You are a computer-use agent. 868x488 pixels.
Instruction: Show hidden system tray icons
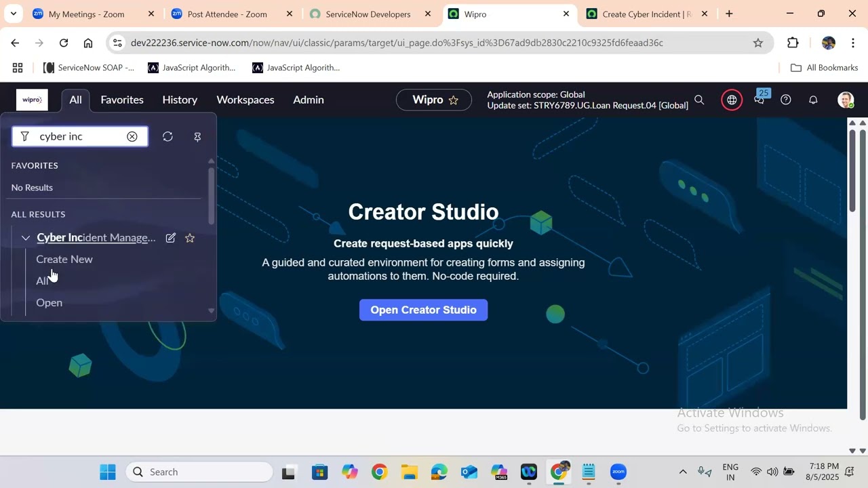tap(683, 472)
